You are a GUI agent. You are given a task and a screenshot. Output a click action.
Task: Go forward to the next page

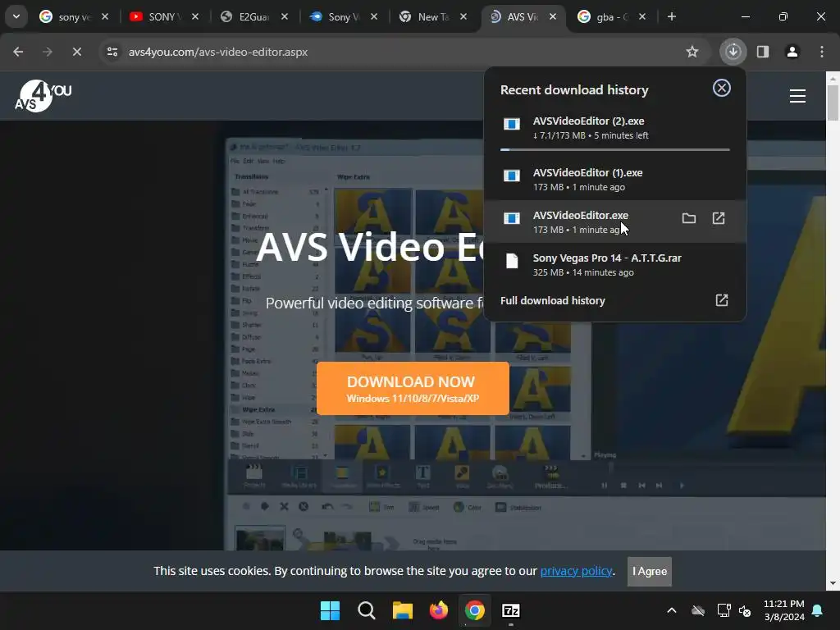tap(47, 52)
